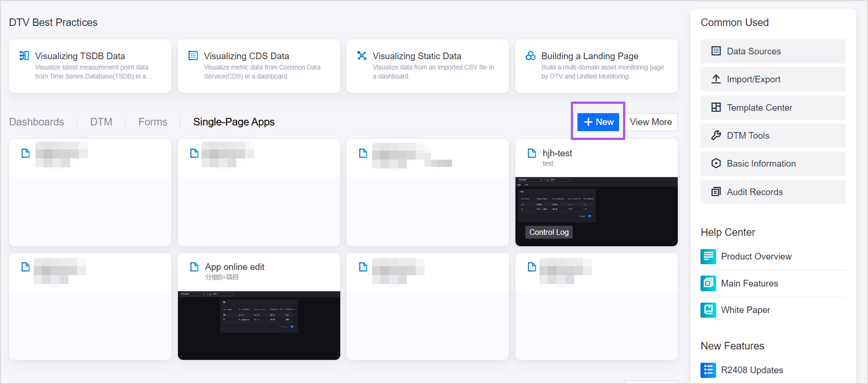Click the Building a Landing Page icon
The height and width of the screenshot is (384, 868).
[530, 56]
